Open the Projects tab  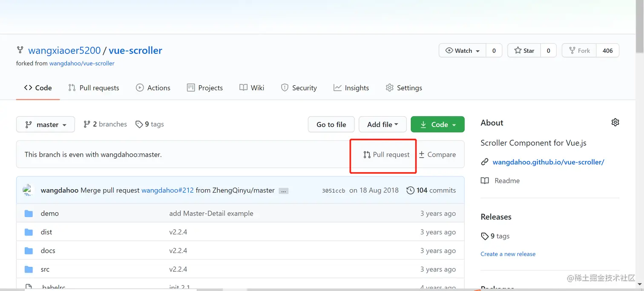[205, 88]
